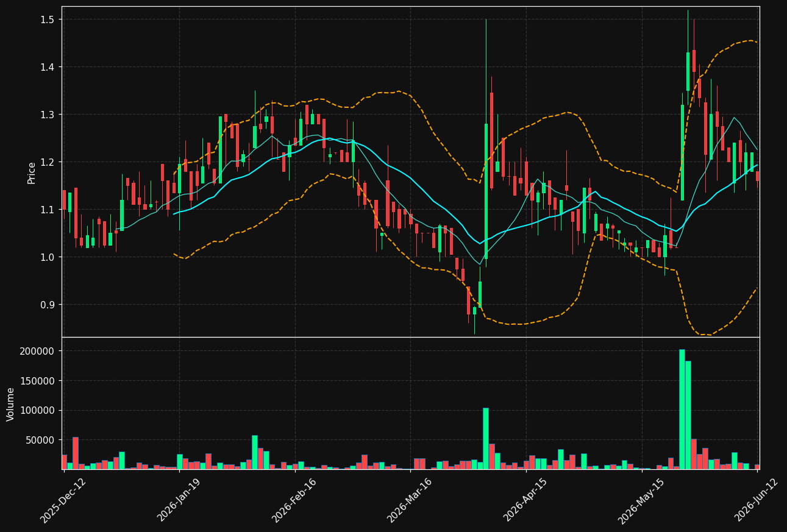Click the 1.1 price axis value

(48, 210)
